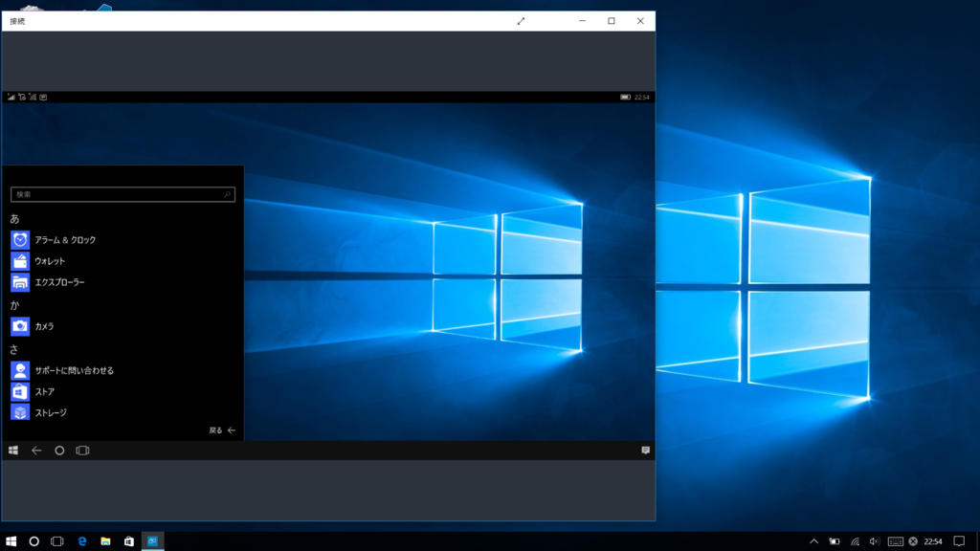Screen dimensions: 980x551
Task: Click the desktop taskbar clock 22:54
Action: (933, 541)
